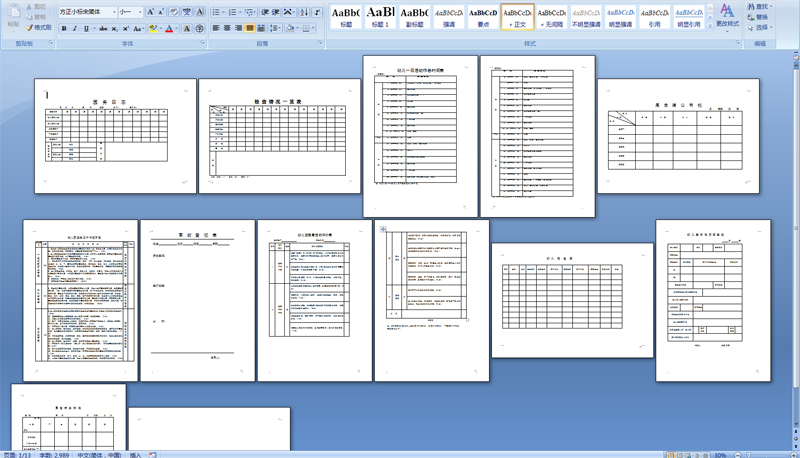Open the Select menu
The image size is (800, 458).
(760, 28)
